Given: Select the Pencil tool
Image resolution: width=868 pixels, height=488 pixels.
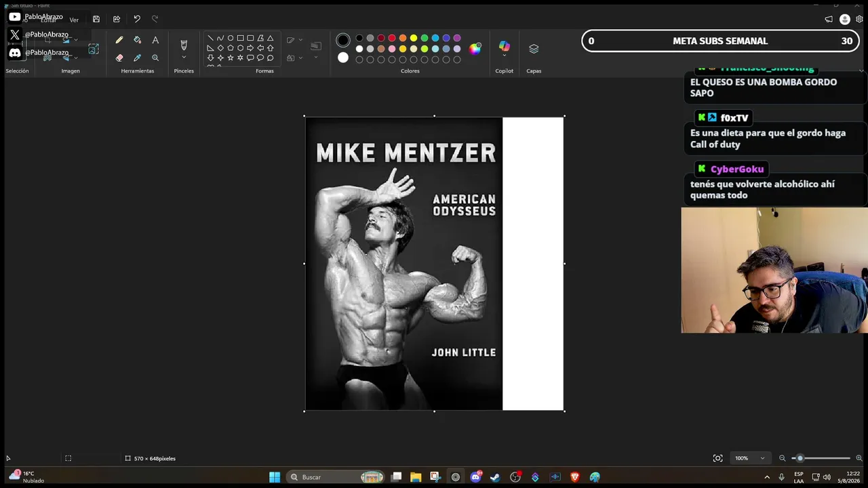Looking at the screenshot, I should (x=119, y=40).
